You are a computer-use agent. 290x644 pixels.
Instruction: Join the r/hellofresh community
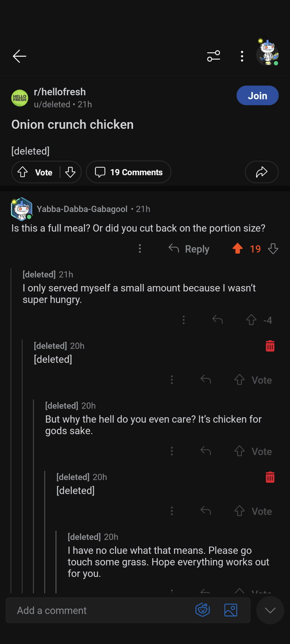click(x=257, y=96)
